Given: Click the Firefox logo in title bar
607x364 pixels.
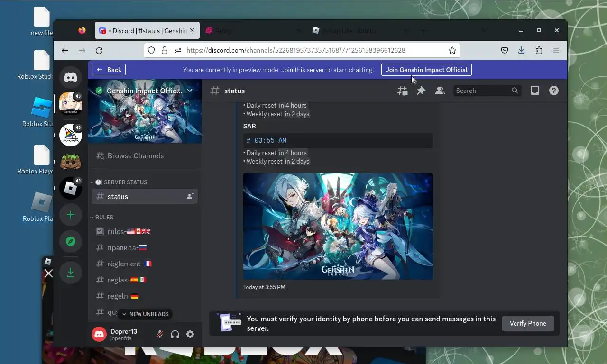Looking at the screenshot, I should [82, 31].
